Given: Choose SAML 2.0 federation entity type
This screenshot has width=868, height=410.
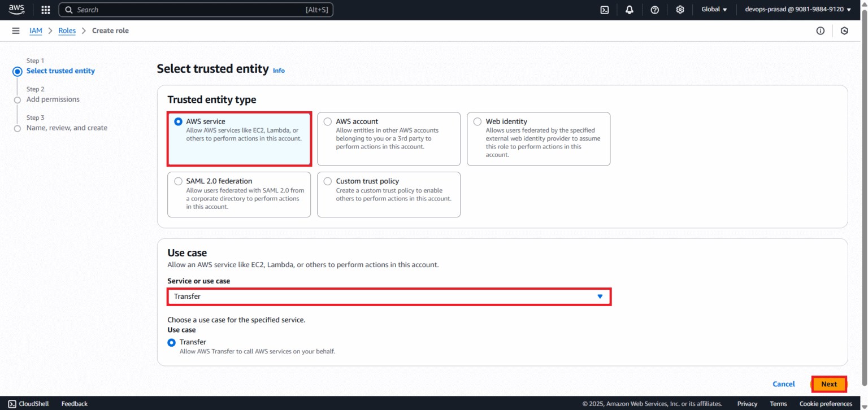Looking at the screenshot, I should click(178, 181).
